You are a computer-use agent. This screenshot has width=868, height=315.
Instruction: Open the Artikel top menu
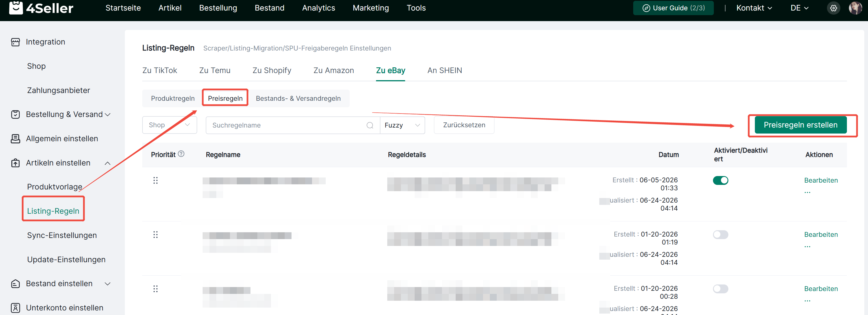tap(170, 8)
